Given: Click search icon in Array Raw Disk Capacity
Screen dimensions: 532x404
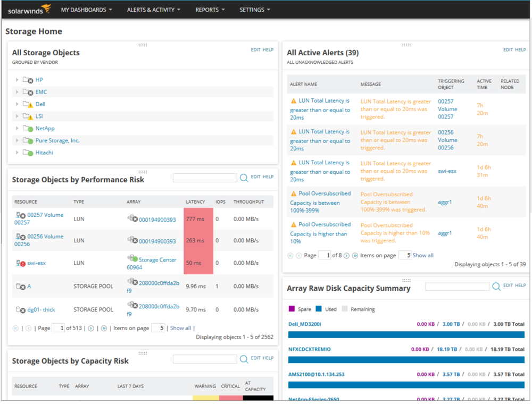Looking at the screenshot, I should 496,287.
